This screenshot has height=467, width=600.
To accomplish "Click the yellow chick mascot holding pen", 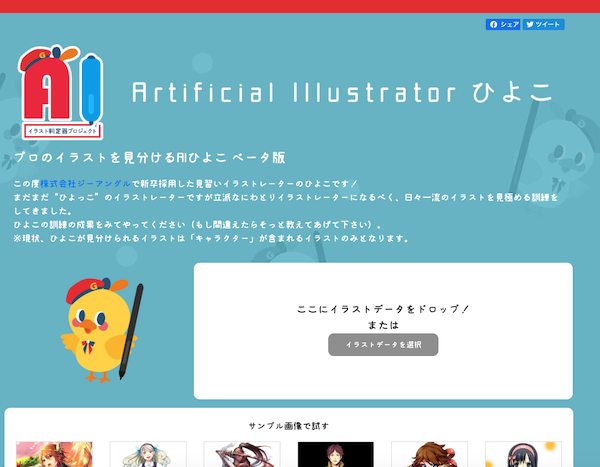I will click(x=102, y=330).
